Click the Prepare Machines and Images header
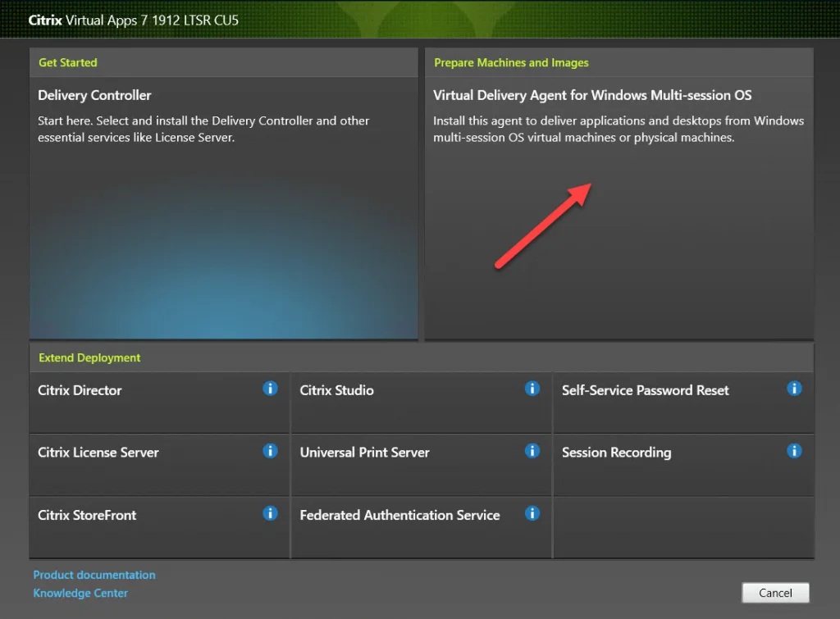This screenshot has width=840, height=619. click(511, 62)
